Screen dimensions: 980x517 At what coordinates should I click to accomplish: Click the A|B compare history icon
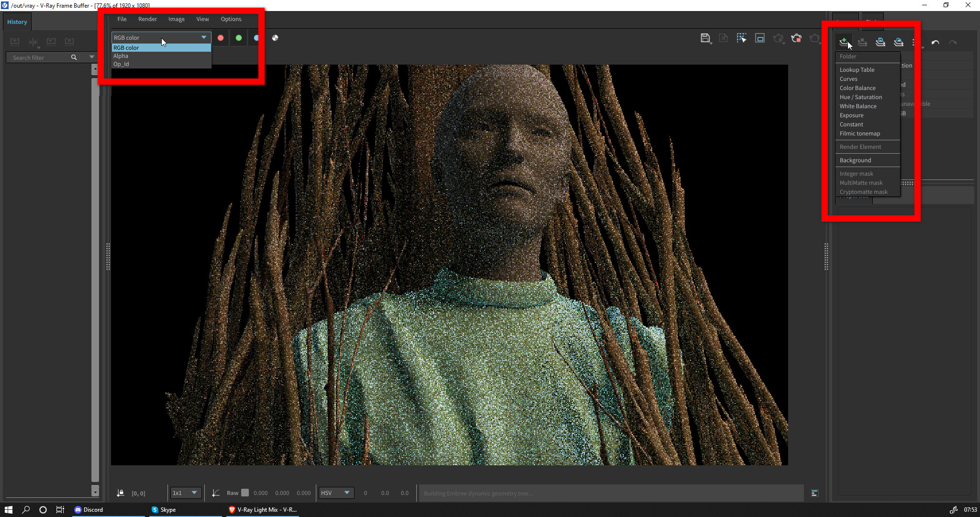(x=33, y=42)
